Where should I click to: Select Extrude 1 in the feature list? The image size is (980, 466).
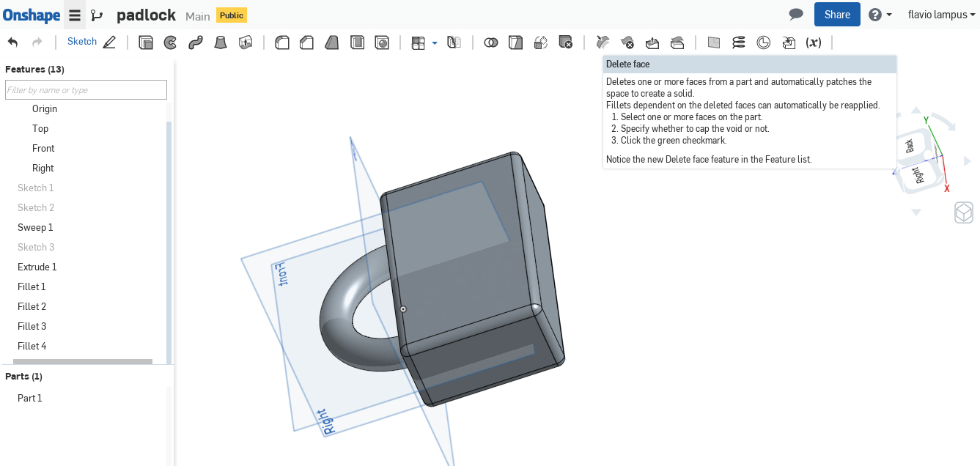pos(37,267)
